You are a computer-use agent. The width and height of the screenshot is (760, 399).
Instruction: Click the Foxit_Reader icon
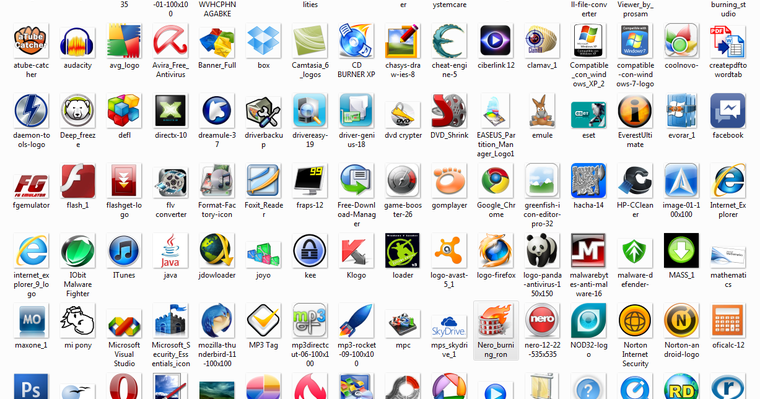(x=264, y=181)
